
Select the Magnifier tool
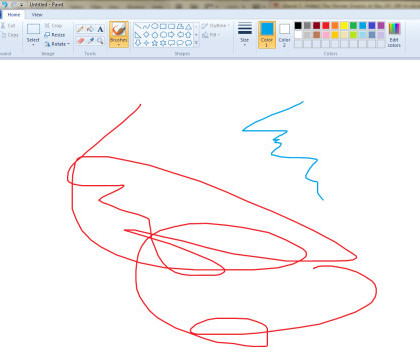100,41
